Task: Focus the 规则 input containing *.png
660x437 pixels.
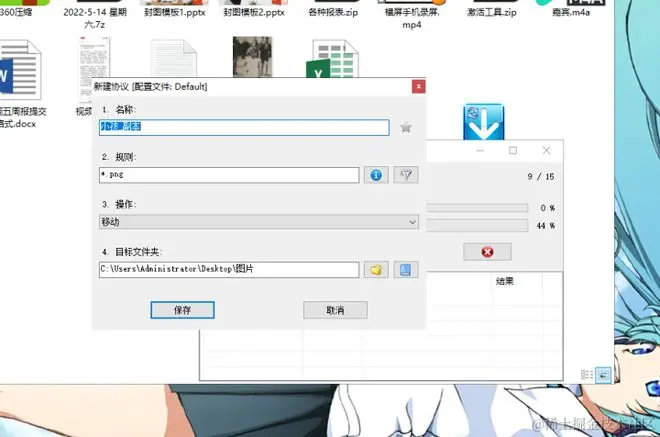Action: (229, 175)
